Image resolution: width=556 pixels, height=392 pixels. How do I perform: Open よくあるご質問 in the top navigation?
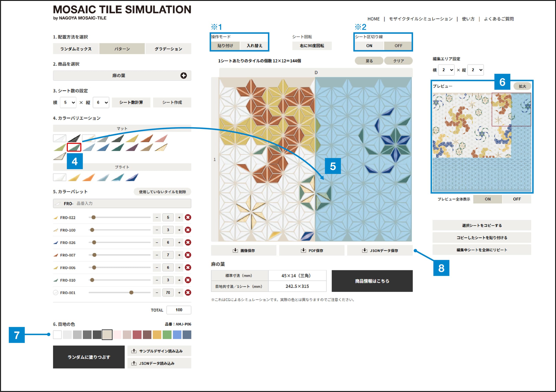click(499, 19)
